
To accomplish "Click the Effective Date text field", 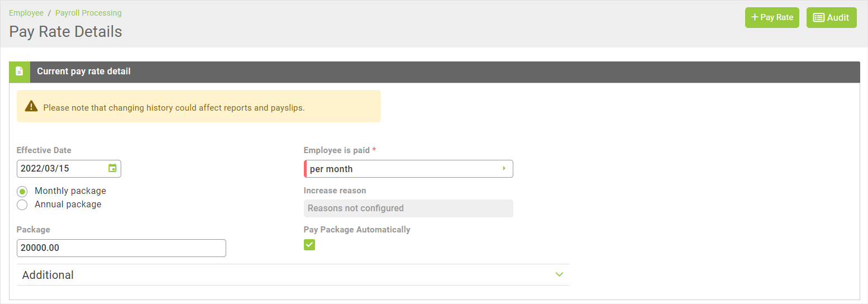I will [61, 169].
